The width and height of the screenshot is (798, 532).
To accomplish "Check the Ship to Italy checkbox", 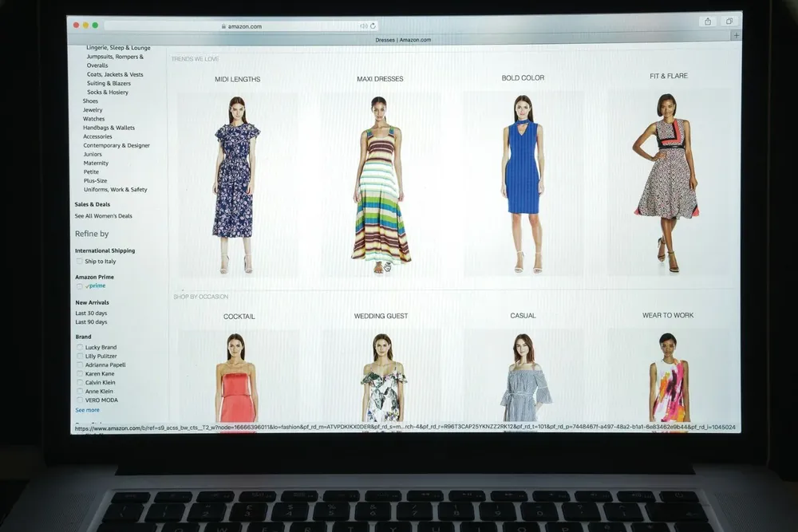I will pos(80,261).
